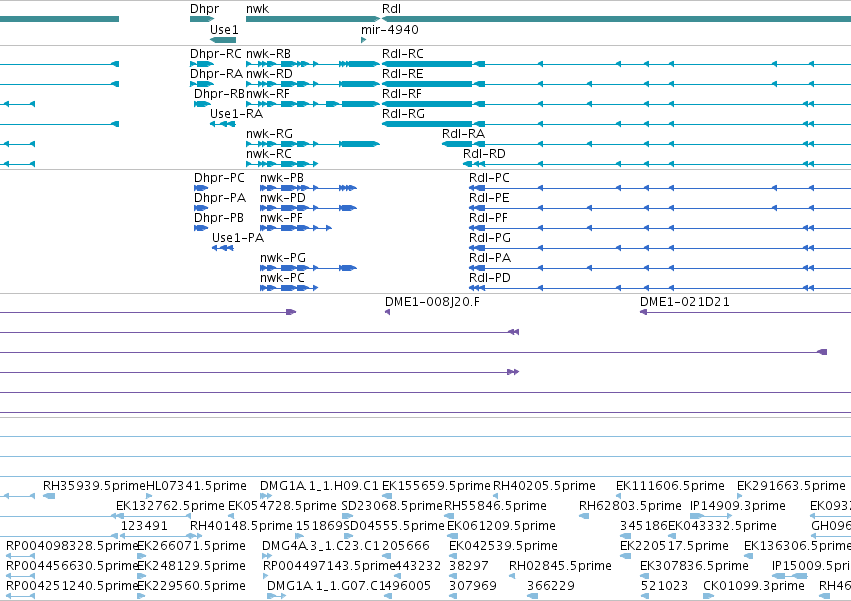Click the Dhpr gene label

pyautogui.click(x=205, y=9)
